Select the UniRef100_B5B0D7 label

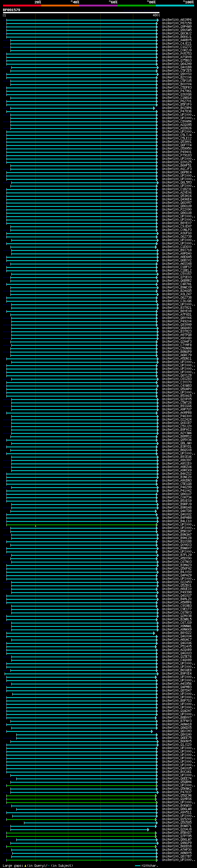(x=177, y=833)
